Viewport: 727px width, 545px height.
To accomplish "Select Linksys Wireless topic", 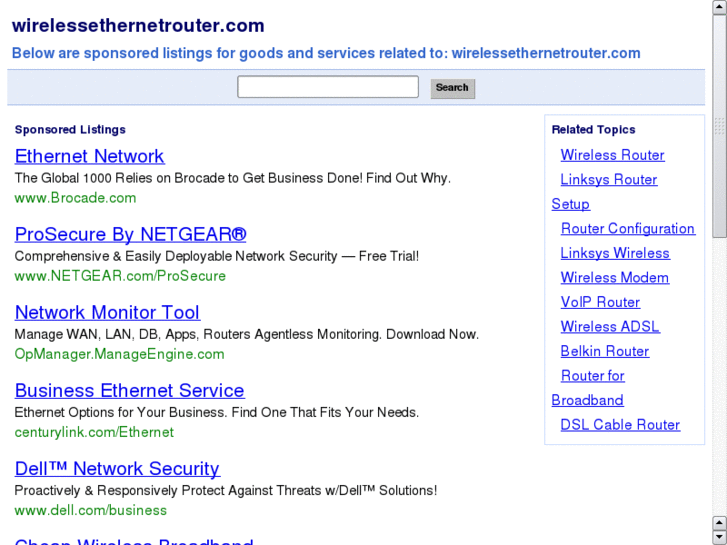I will [615, 253].
